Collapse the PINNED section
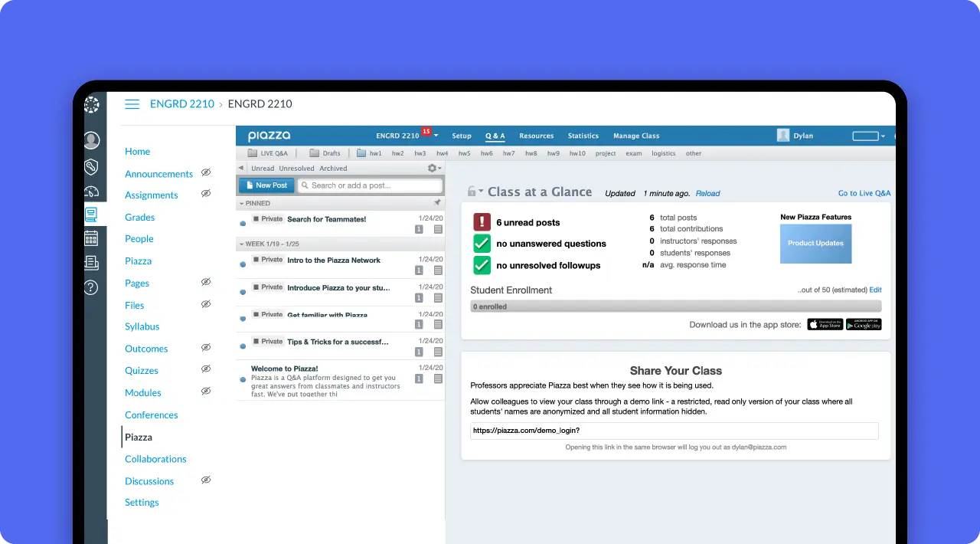Image resolution: width=980 pixels, height=544 pixels. click(242, 204)
